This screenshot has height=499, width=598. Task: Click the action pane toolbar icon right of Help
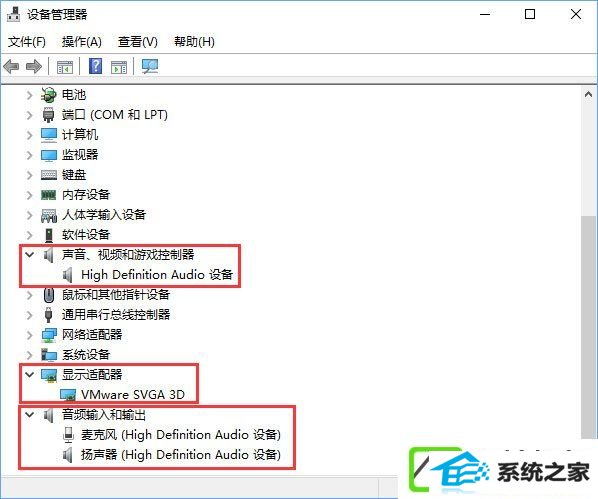(x=119, y=67)
